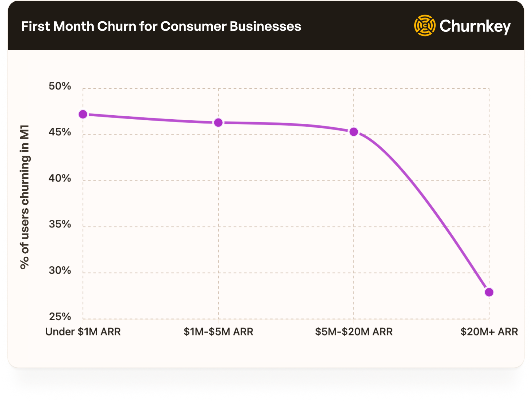Click the '% of users churning in M1' axis title
This screenshot has width=532, height=402.
click(x=25, y=197)
